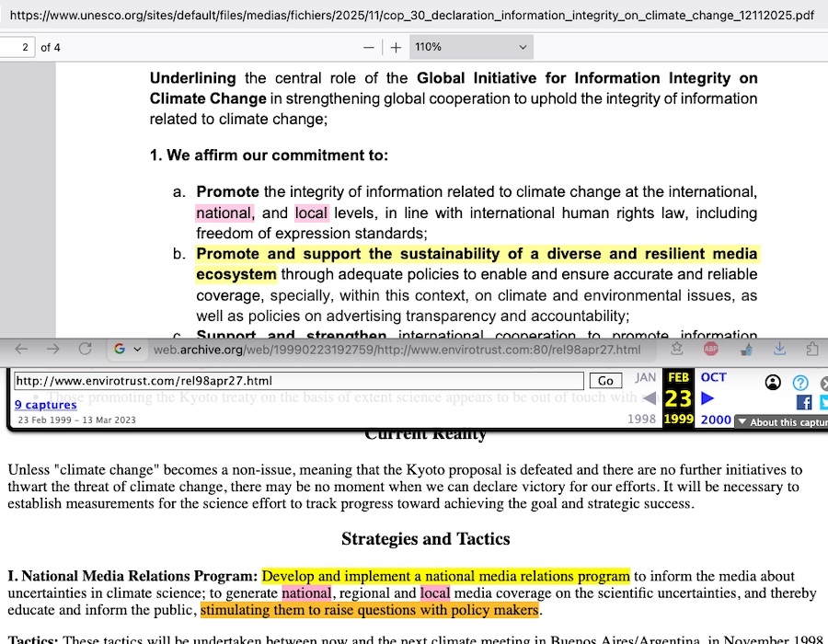Open the 110% zoom level dropdown
The image size is (828, 644).
[x=471, y=47]
